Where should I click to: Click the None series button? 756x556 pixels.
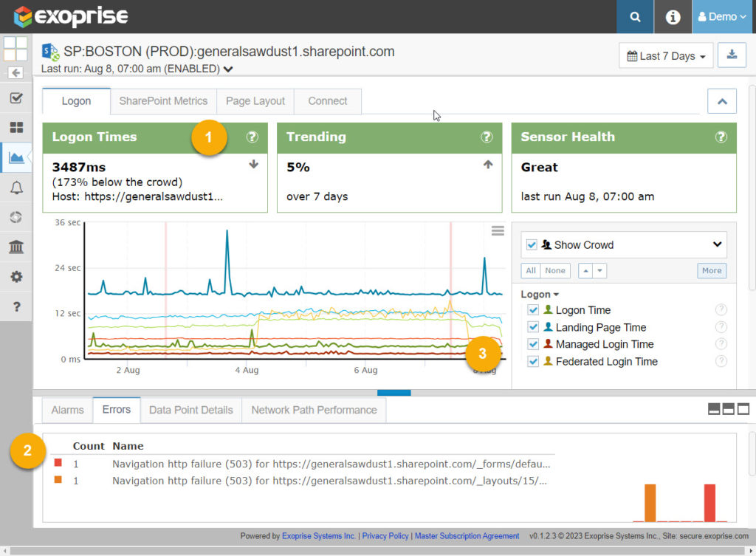point(555,271)
